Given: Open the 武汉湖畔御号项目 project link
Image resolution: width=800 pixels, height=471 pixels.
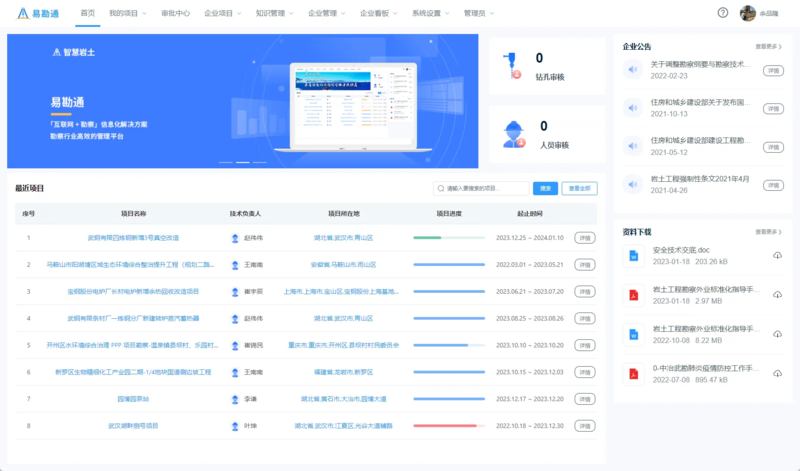Looking at the screenshot, I should [x=133, y=426].
